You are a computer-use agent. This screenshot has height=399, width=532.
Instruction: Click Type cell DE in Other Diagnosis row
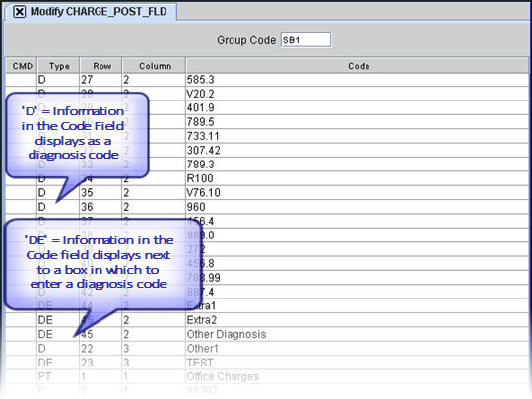(x=58, y=335)
